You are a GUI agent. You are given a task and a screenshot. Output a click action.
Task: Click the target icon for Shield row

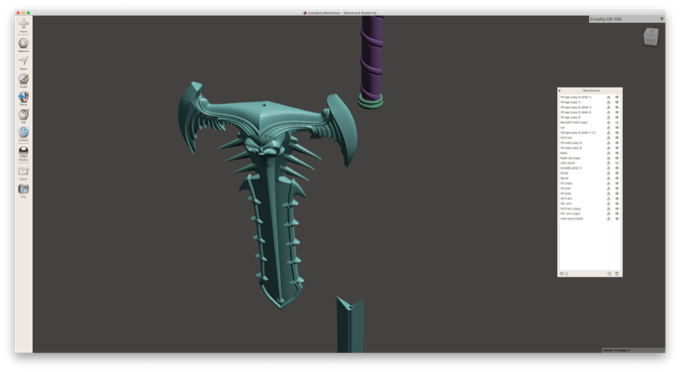[608, 173]
